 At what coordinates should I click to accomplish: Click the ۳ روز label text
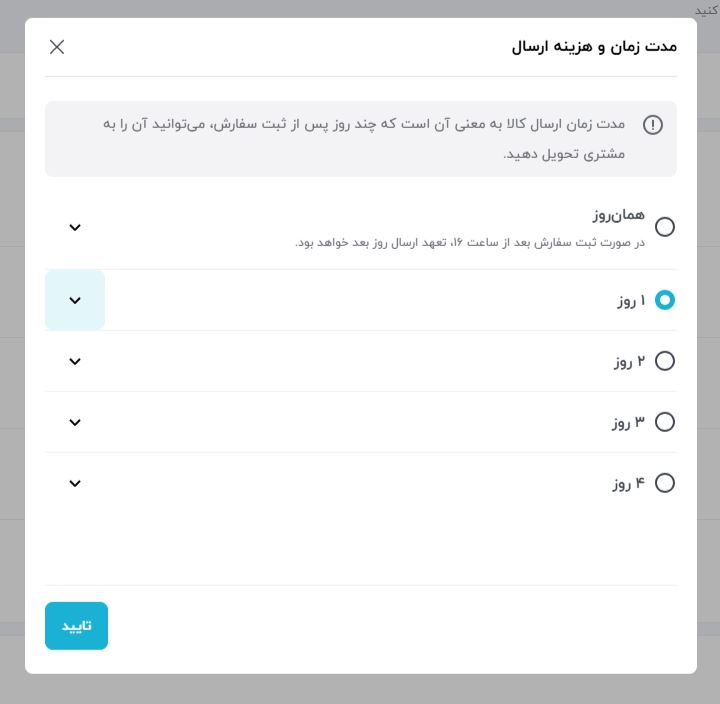[x=629, y=422]
